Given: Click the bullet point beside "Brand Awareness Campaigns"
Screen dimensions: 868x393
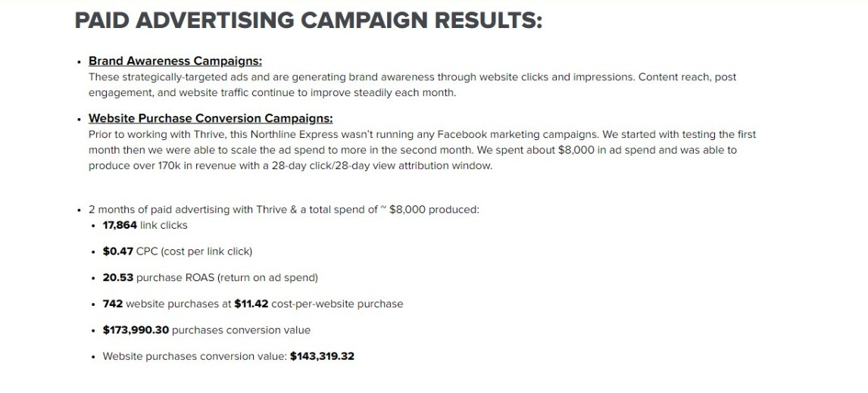Looking at the screenshot, I should click(79, 62).
